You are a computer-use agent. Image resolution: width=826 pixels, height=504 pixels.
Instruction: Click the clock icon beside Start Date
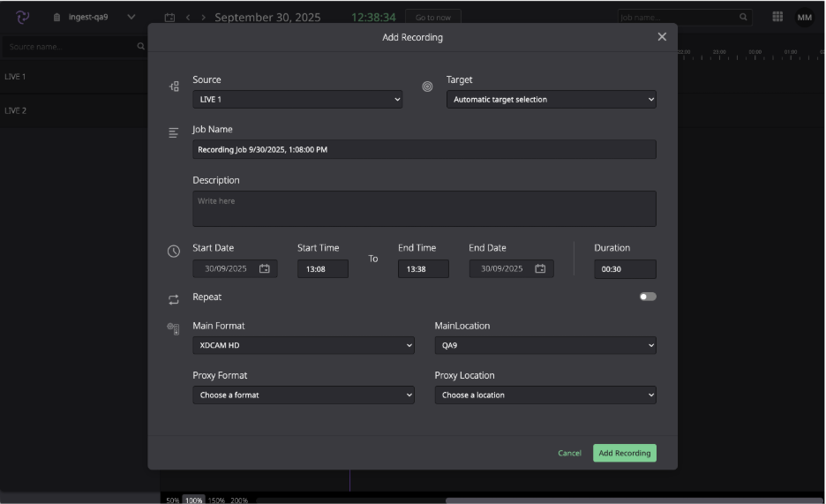(x=173, y=252)
